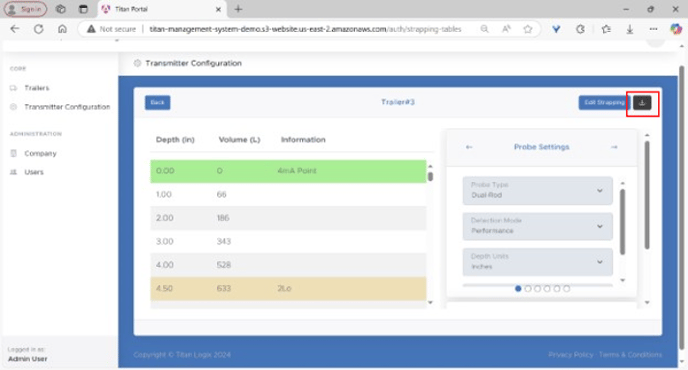Click the strapping table scroll down arrow
The height and width of the screenshot is (370, 688).
tap(430, 302)
